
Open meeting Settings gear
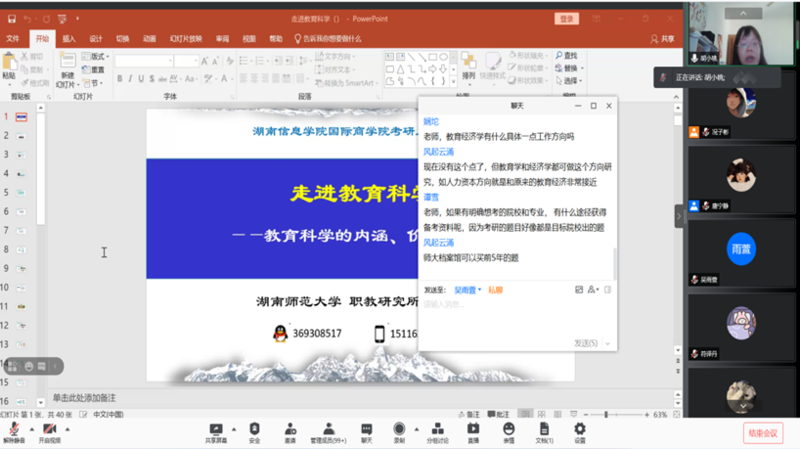coord(580,433)
